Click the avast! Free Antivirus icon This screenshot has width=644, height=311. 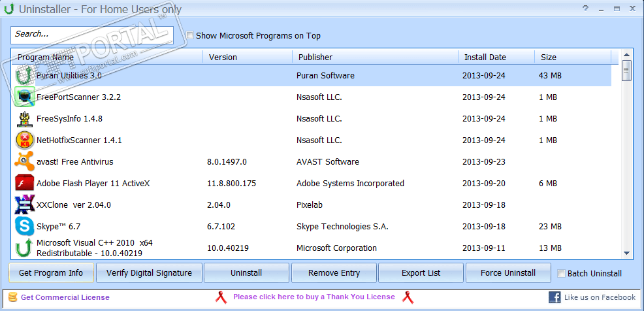click(25, 161)
